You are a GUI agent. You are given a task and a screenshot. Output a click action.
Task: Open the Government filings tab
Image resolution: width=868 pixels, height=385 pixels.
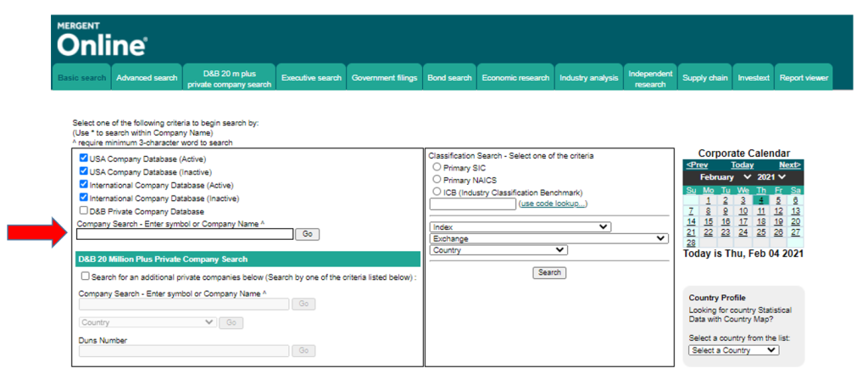(x=384, y=77)
